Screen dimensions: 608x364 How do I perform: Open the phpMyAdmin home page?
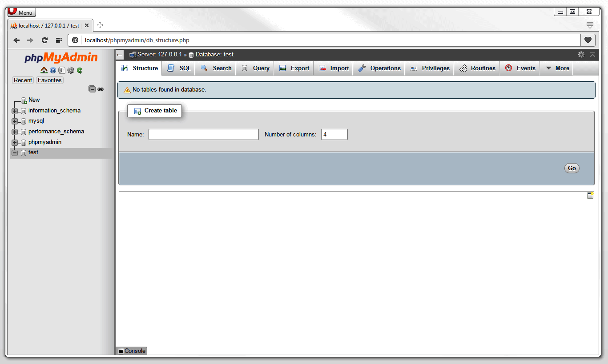tap(44, 70)
